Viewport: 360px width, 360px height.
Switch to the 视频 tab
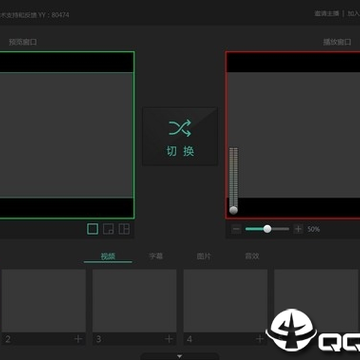coord(108,256)
